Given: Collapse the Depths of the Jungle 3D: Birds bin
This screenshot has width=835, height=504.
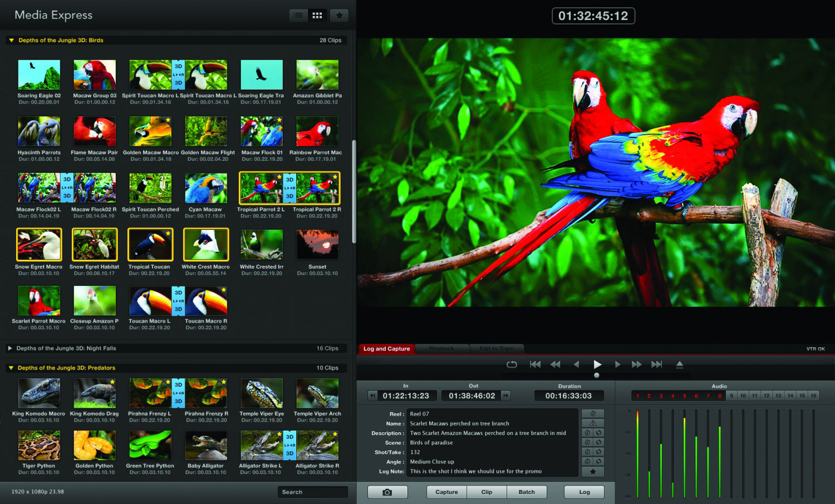Looking at the screenshot, I should 11,41.
